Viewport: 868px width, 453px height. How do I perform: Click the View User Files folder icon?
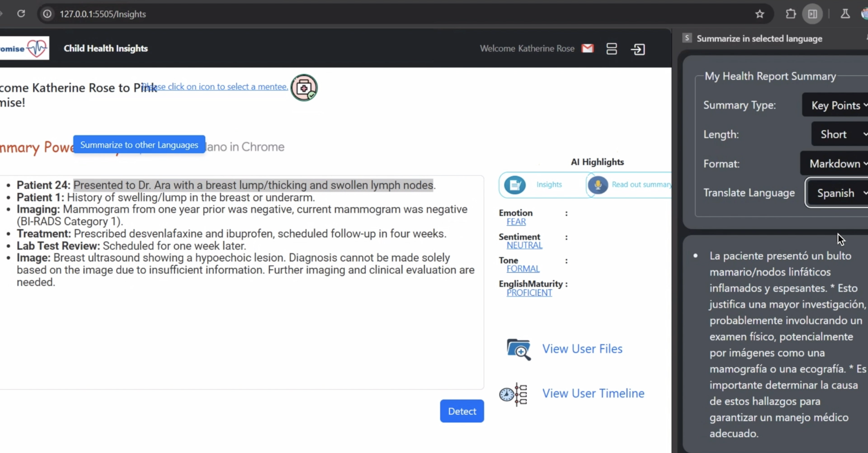coord(519,349)
